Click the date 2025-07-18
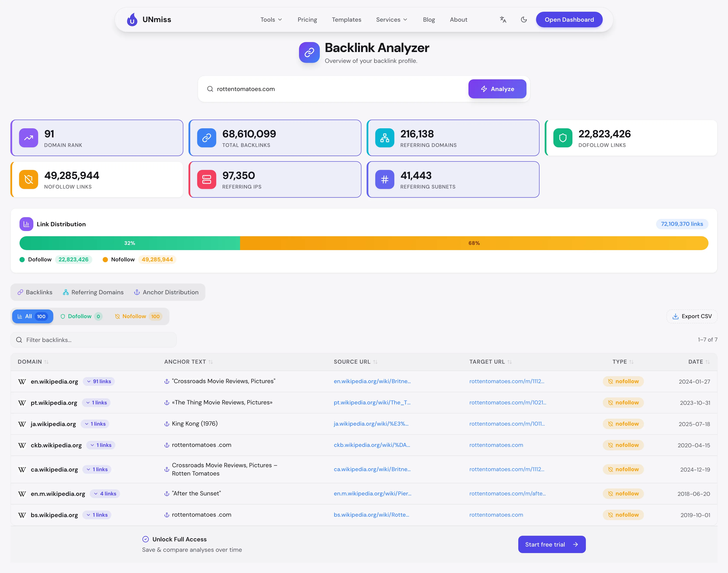 pos(694,424)
